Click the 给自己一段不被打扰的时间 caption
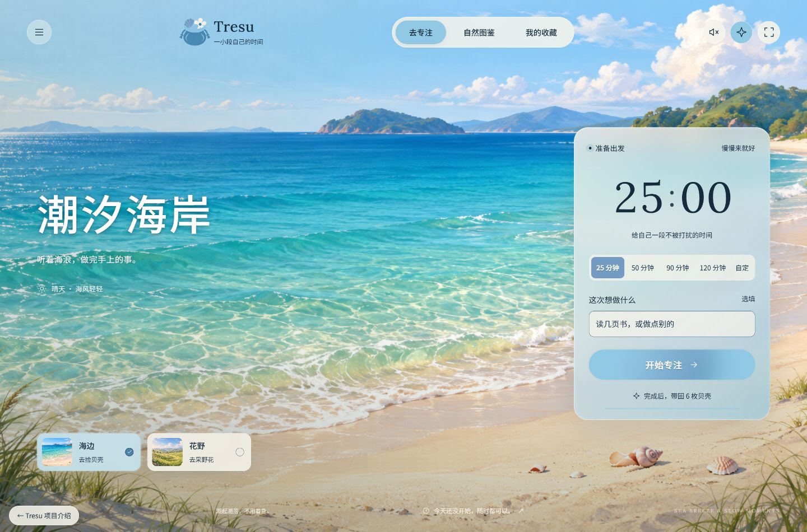The image size is (807, 532). [672, 235]
